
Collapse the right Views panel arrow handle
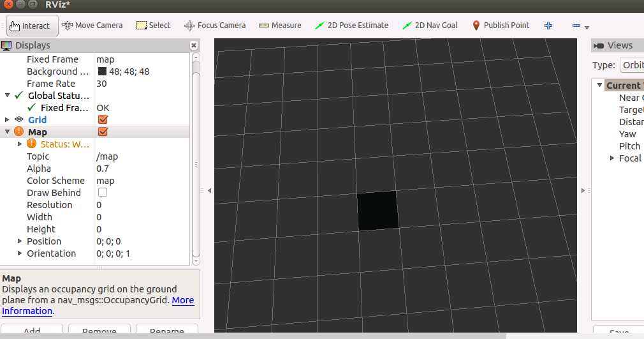pos(583,190)
